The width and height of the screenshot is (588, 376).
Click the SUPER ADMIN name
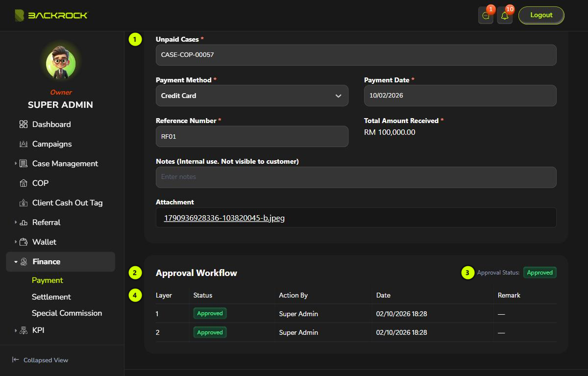[60, 105]
